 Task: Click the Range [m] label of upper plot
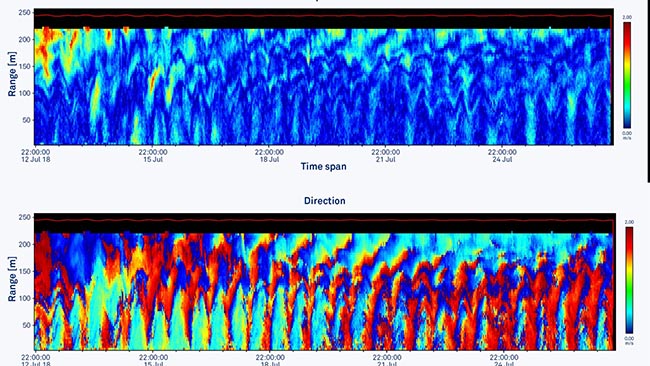pos(12,74)
